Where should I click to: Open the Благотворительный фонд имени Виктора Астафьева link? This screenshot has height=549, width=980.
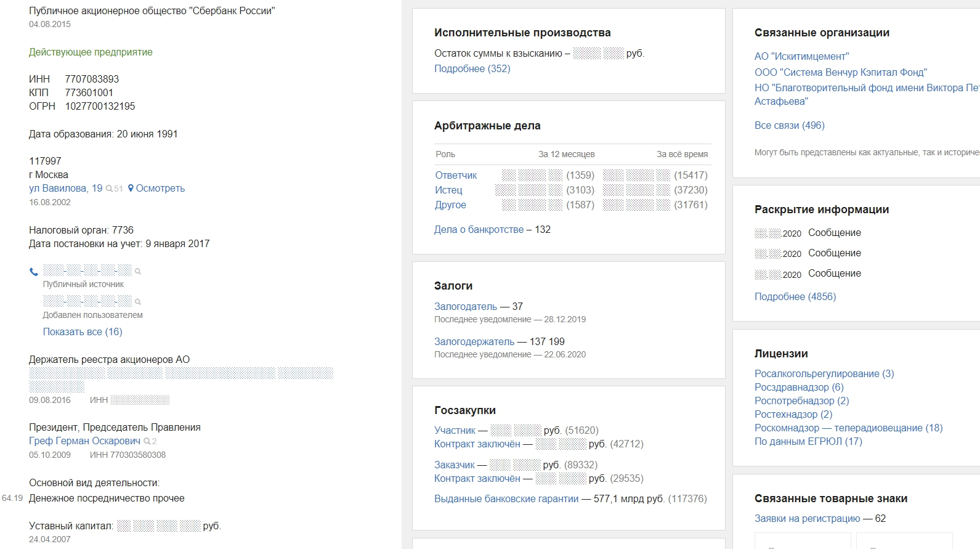(x=867, y=94)
